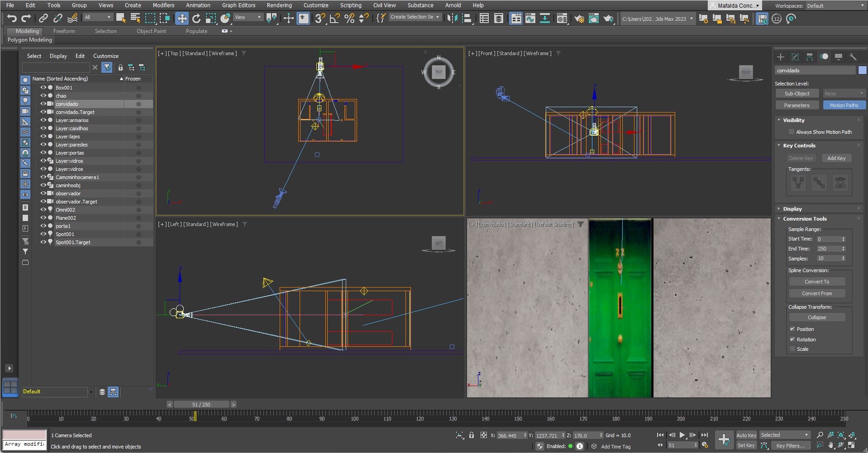Viewport: 868px width, 453px height.
Task: Open Select by Name tool
Action: 135,19
